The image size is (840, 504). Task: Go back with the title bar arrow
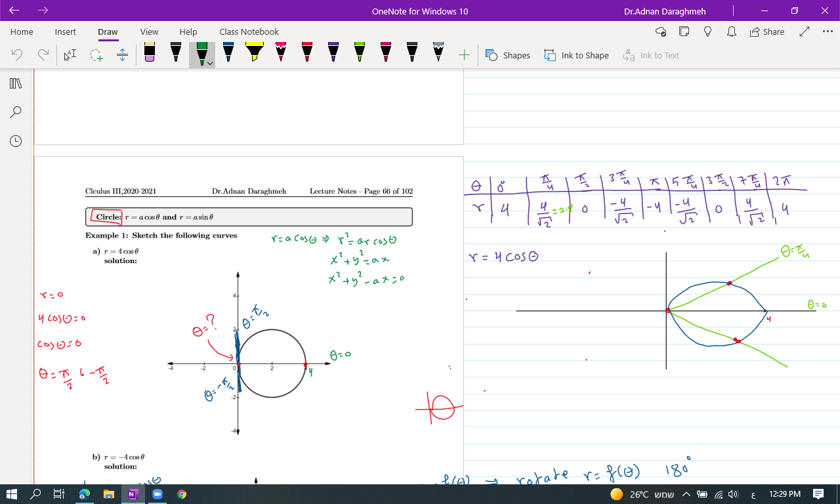pos(14,10)
